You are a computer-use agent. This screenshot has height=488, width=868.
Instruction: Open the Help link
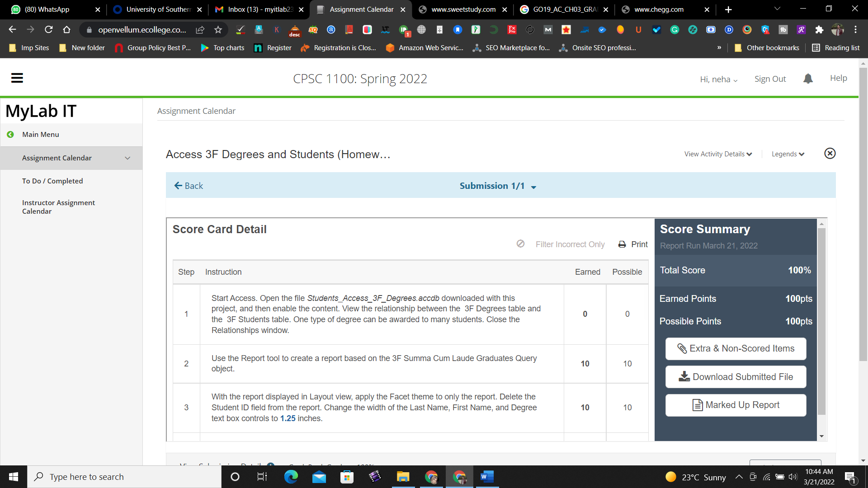pyautogui.click(x=838, y=78)
